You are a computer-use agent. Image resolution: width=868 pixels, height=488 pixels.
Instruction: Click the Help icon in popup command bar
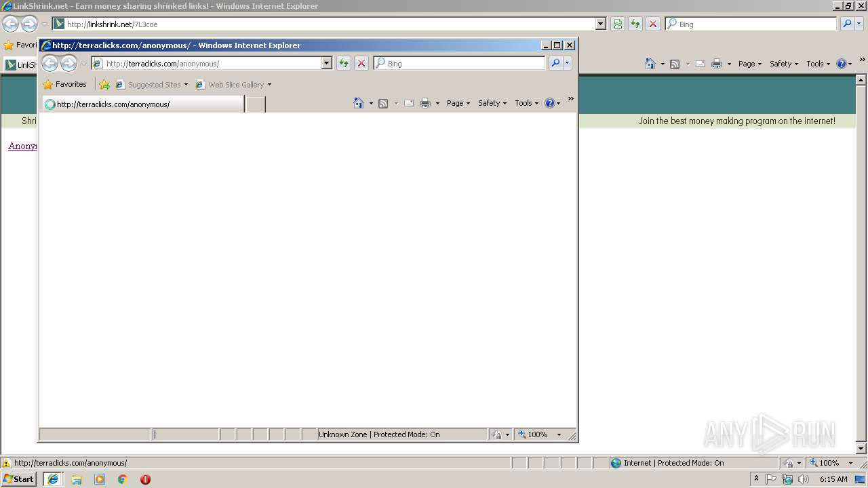click(x=549, y=103)
